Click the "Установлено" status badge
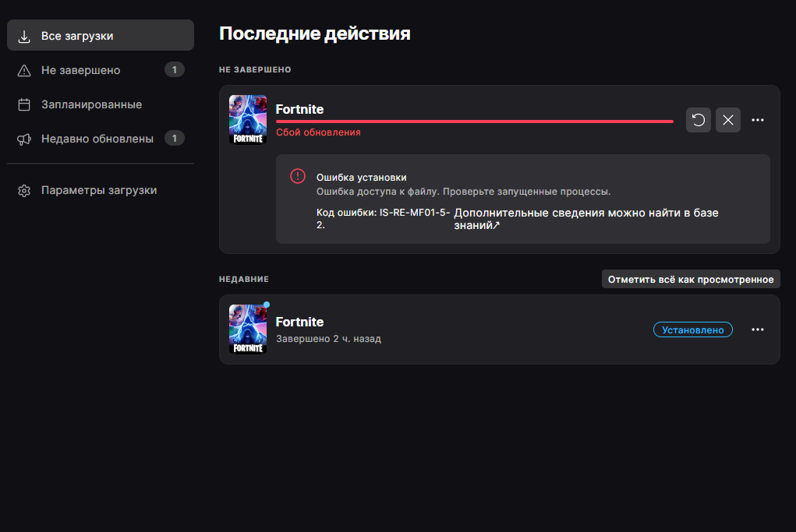 click(x=692, y=329)
